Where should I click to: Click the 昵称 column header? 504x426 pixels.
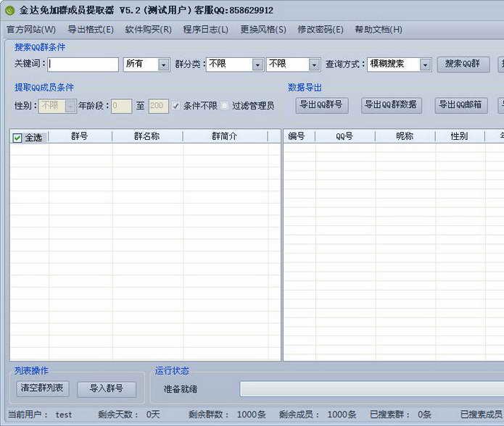[405, 136]
